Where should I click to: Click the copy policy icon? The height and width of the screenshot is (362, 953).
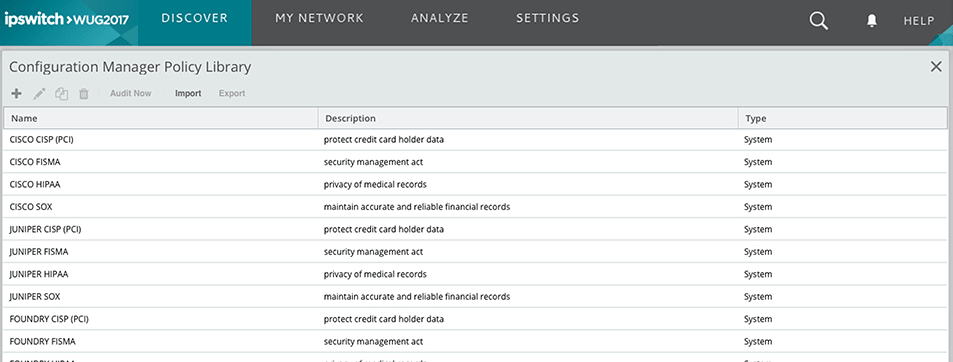[x=61, y=94]
